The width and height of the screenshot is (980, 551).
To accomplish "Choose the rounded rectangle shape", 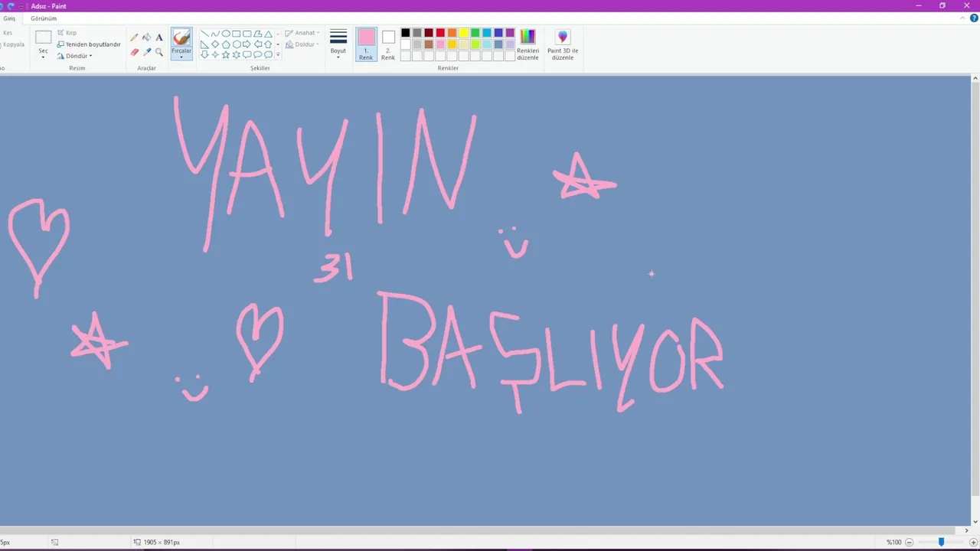I will [247, 34].
